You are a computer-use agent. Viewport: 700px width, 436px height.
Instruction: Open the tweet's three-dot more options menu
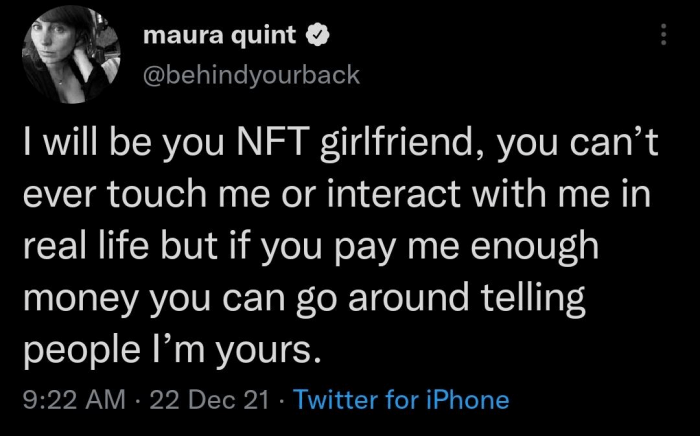pos(661,35)
